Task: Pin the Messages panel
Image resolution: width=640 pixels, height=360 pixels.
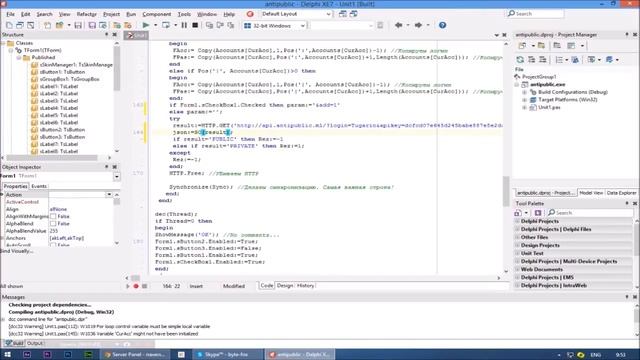Action: coord(627,297)
